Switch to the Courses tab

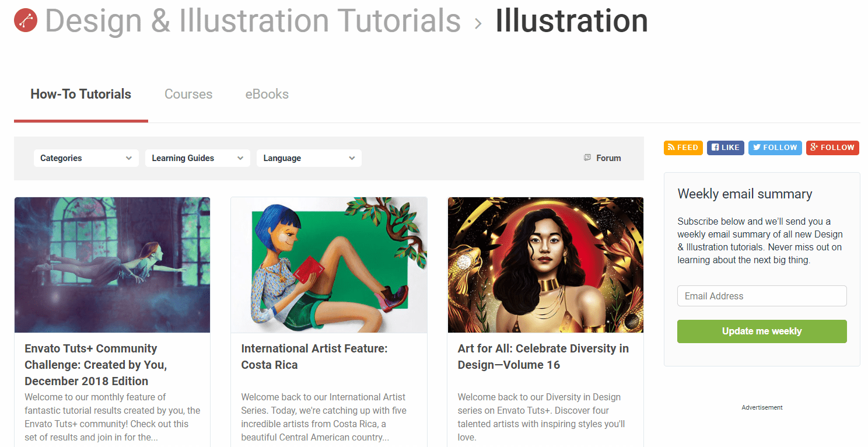[x=188, y=94]
